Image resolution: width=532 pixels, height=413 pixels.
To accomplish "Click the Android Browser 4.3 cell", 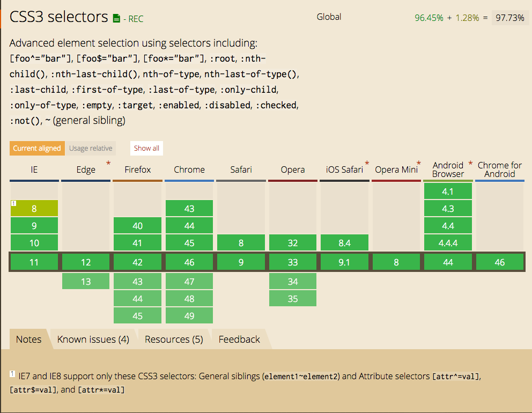I will pos(448,208).
